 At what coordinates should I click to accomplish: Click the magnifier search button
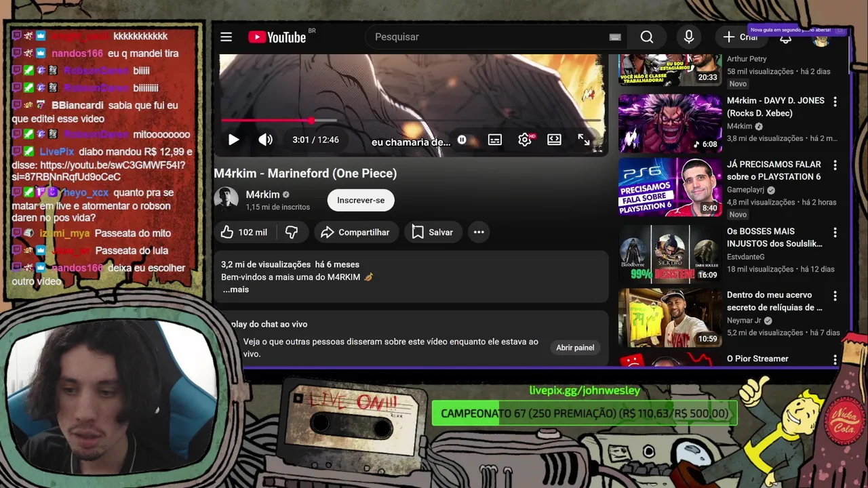click(x=647, y=37)
